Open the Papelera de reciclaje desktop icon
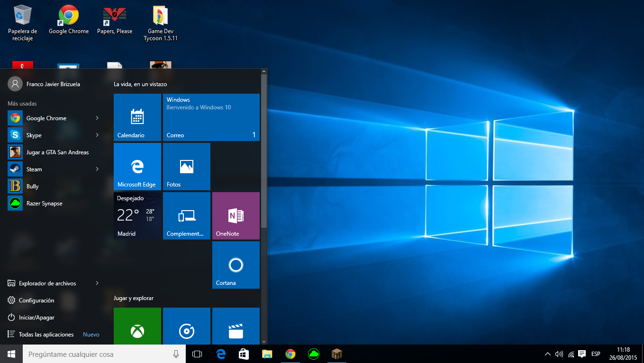644x363 pixels. pos(22,23)
